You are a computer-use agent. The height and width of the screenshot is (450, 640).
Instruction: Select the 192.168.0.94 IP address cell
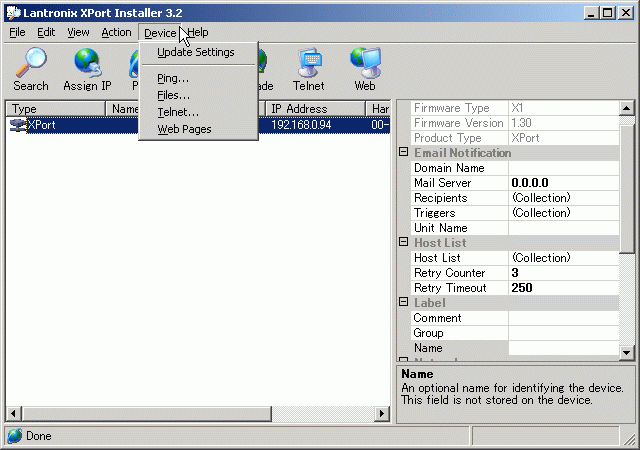[x=301, y=125]
